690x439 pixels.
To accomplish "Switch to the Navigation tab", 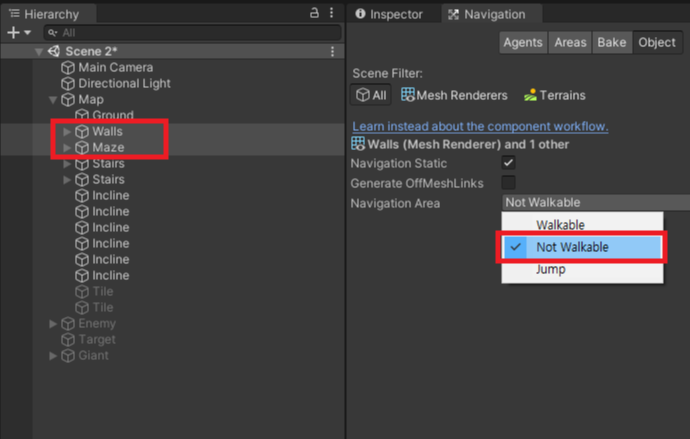I will pyautogui.click(x=491, y=14).
